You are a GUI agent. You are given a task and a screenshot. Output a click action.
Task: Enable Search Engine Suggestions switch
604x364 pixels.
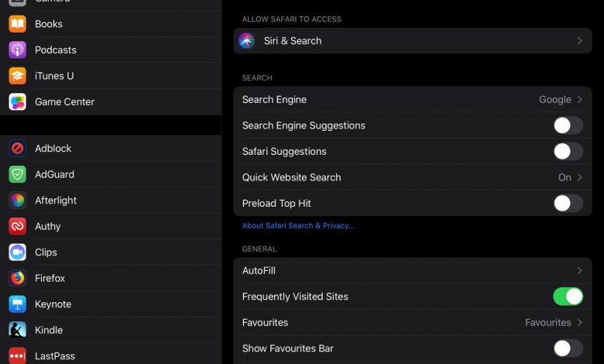pyautogui.click(x=568, y=125)
